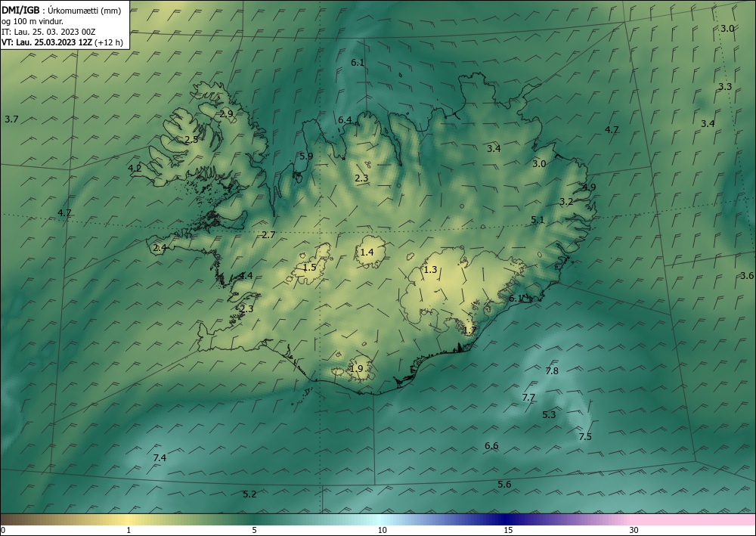Click the color scale label '15'
The image size is (756, 536).
click(x=508, y=531)
